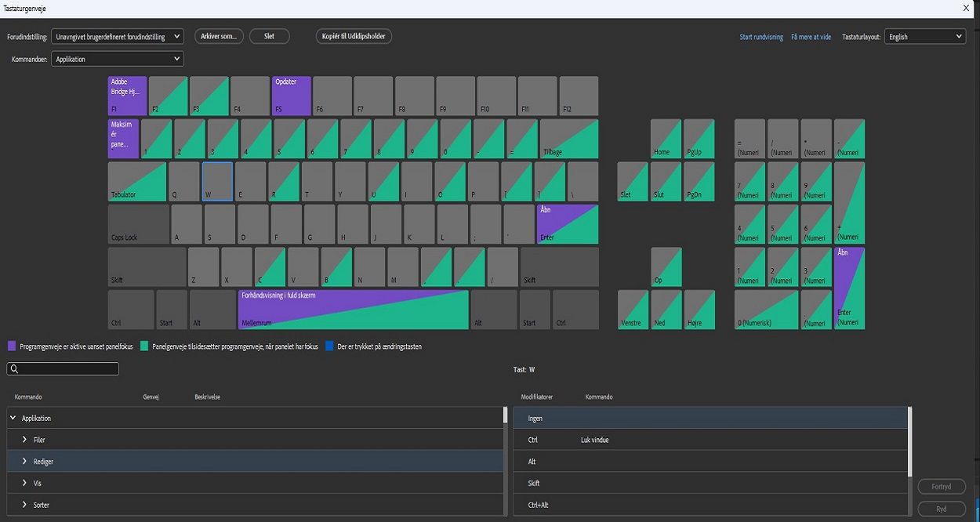This screenshot has height=522, width=980.
Task: Click the Tabulator key on keyboard
Action: [x=137, y=181]
